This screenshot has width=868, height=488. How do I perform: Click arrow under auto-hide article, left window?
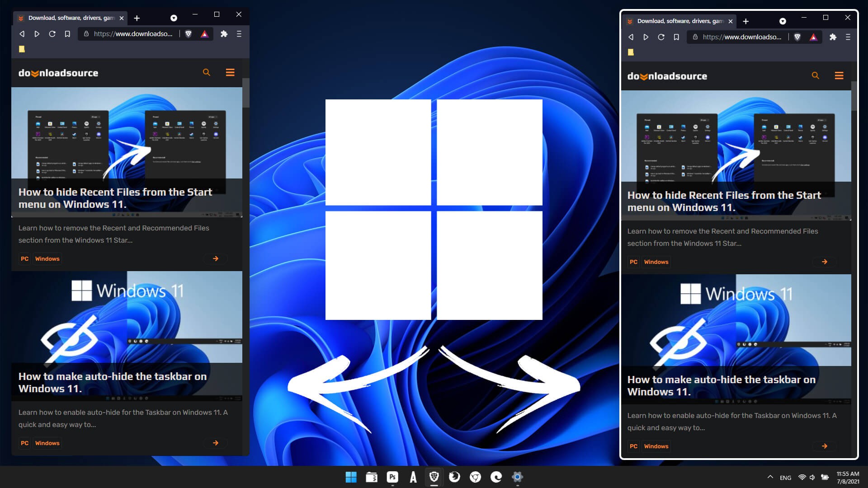[216, 443]
